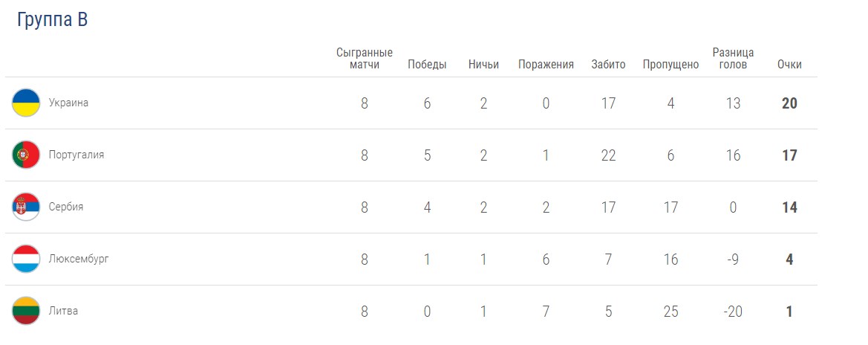Click Ukraine's 20 points value

tap(789, 103)
